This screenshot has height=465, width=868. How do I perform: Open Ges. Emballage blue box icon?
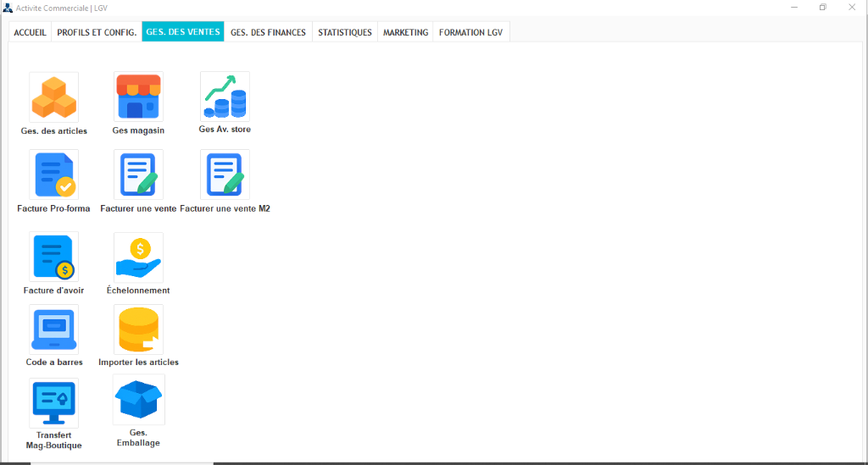point(138,400)
